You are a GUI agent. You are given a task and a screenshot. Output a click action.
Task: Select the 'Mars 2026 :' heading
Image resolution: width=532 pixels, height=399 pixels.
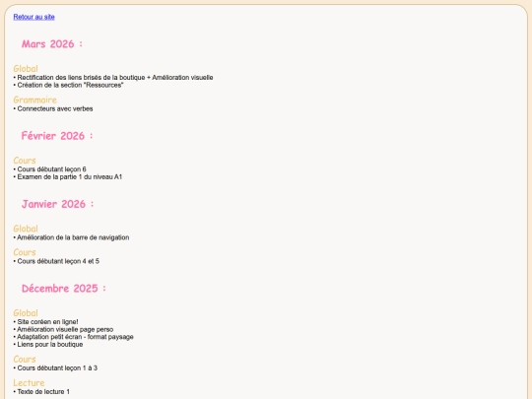[x=52, y=44]
